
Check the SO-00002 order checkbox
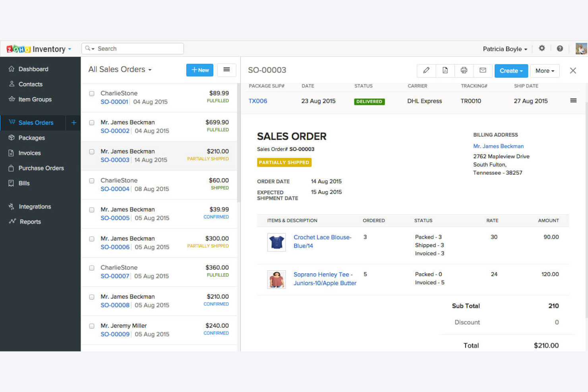[x=92, y=123]
